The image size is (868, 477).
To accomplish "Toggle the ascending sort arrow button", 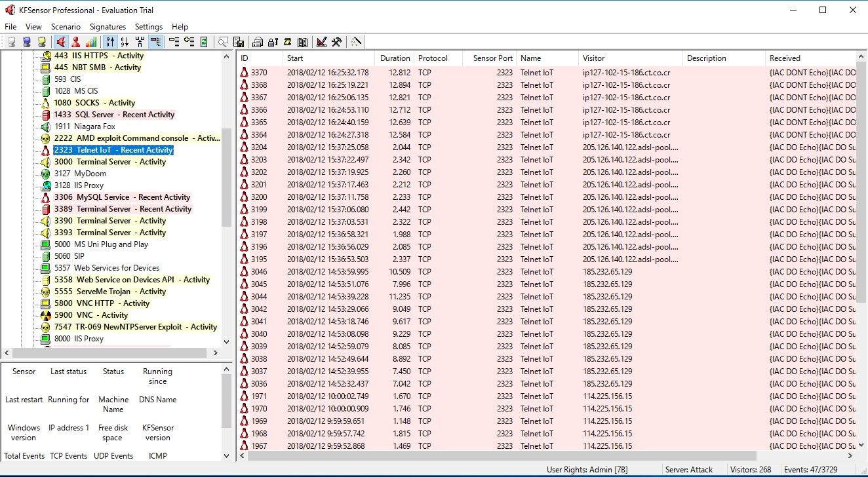I will click(110, 42).
